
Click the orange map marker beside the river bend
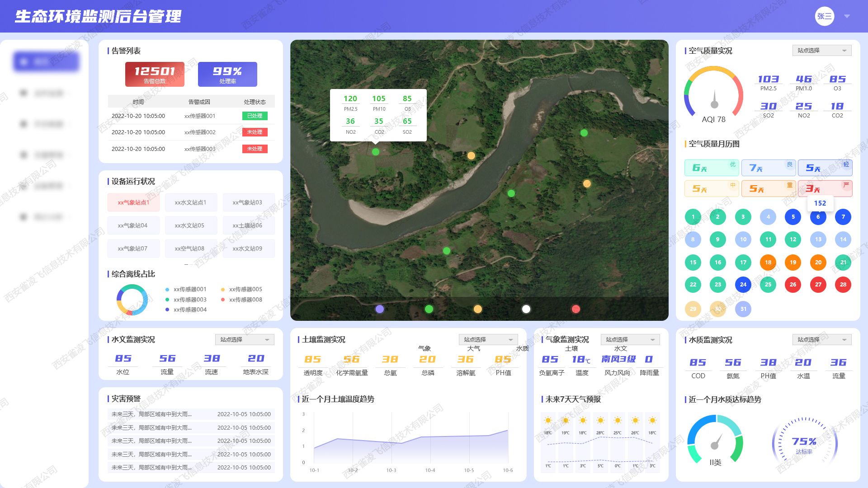point(471,156)
